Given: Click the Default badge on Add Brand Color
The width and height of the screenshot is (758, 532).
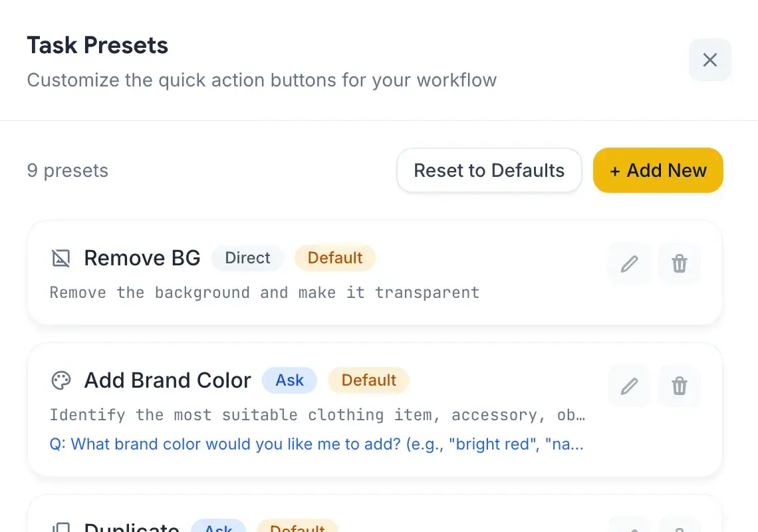Looking at the screenshot, I should click(368, 380).
